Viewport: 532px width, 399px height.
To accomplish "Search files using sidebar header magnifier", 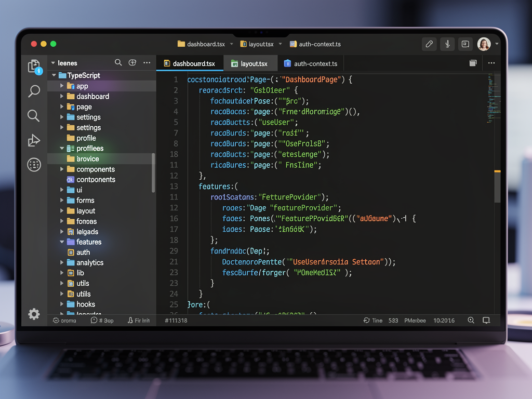I will coord(118,62).
